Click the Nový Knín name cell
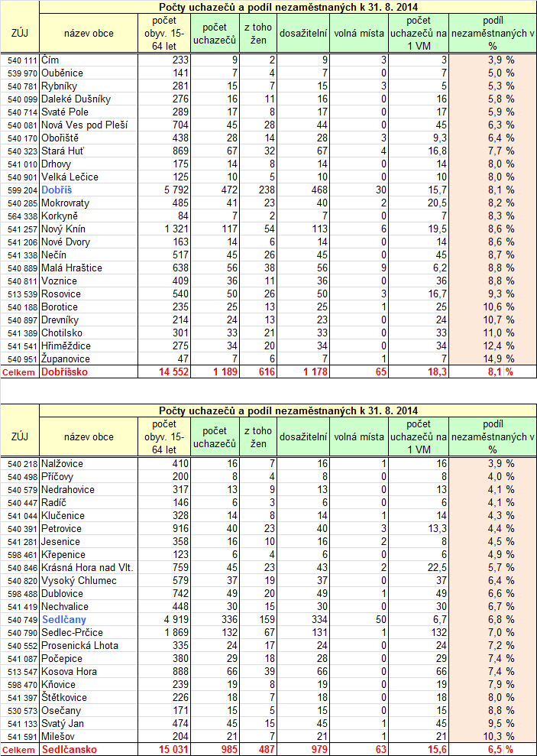The width and height of the screenshot is (537, 756). (89, 229)
